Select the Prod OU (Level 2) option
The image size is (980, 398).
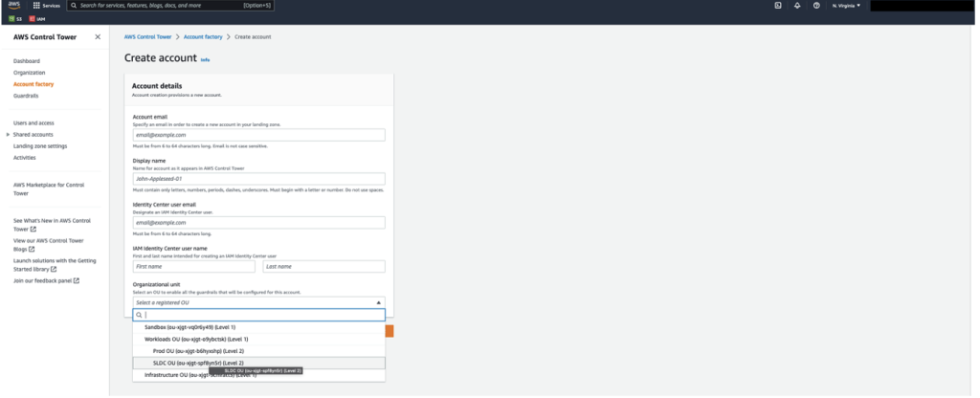[x=258, y=350]
